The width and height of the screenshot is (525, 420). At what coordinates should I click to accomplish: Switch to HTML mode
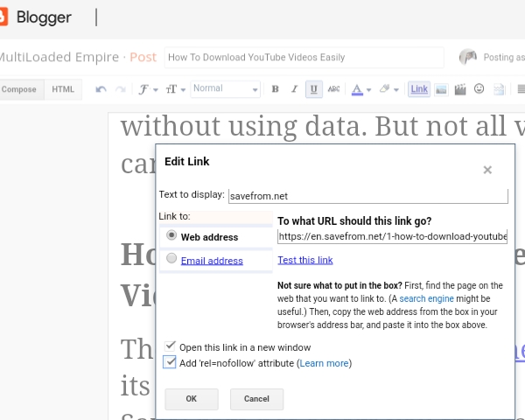click(x=63, y=89)
